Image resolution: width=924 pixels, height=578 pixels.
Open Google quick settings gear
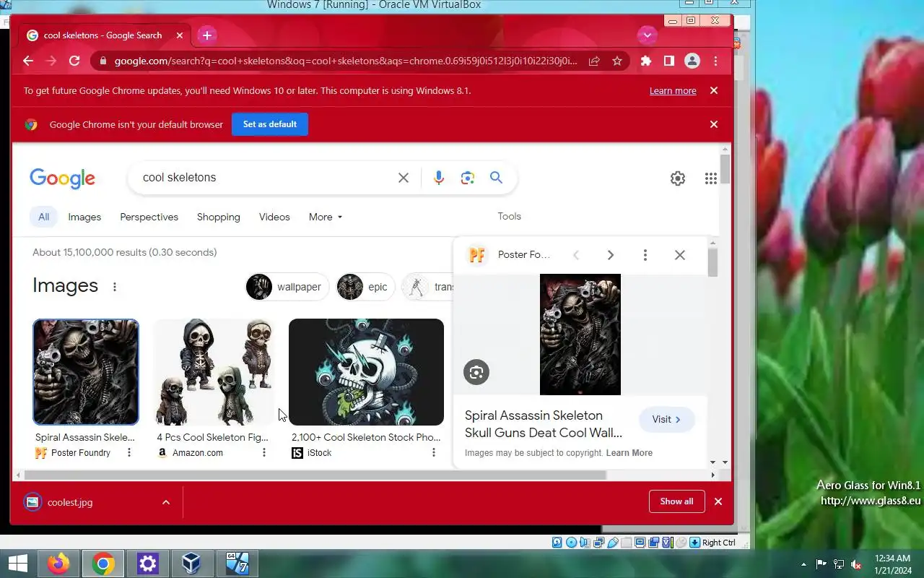678,178
